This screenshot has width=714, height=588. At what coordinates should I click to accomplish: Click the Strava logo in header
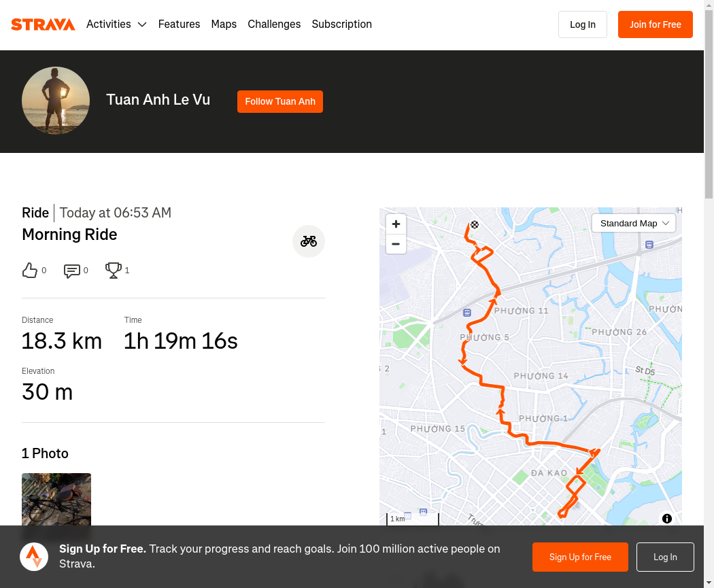(43, 24)
